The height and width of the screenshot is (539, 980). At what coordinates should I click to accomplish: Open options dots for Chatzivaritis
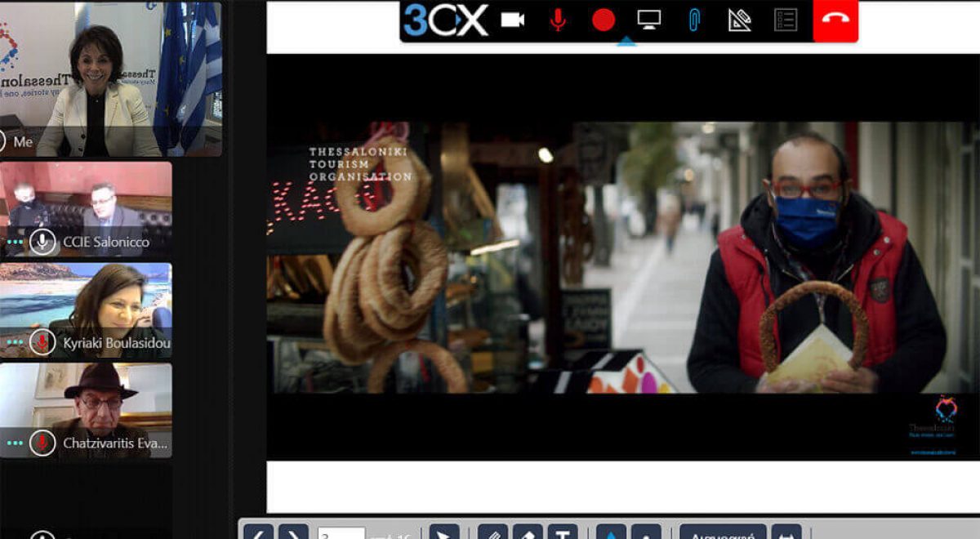15,443
